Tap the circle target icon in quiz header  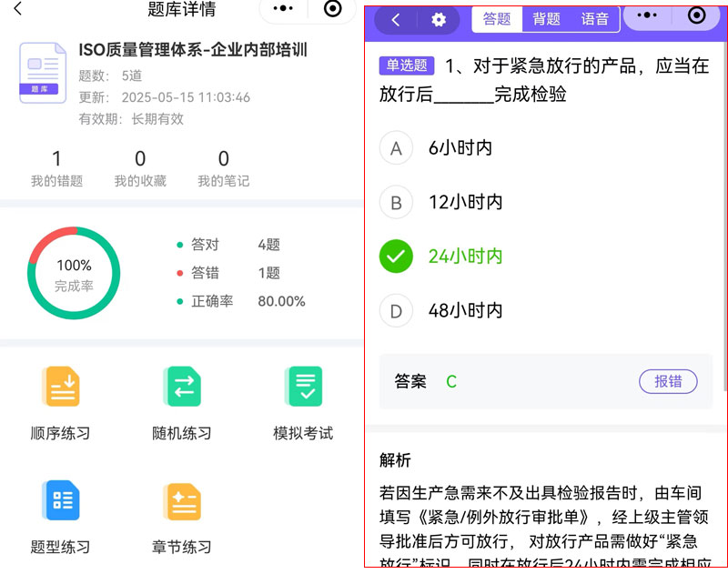(x=696, y=15)
